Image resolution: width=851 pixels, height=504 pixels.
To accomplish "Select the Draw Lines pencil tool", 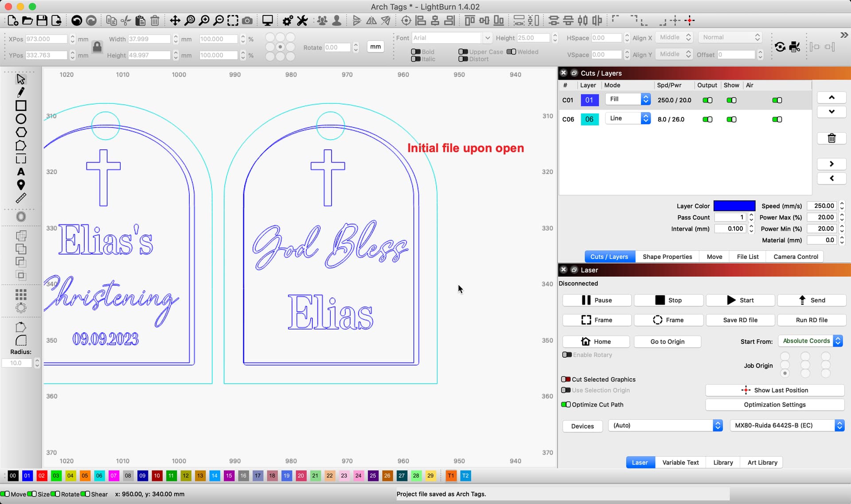I will [x=21, y=92].
